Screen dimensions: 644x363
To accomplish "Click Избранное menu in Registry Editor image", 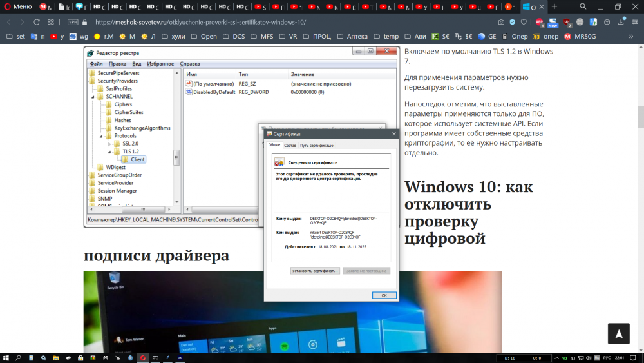I will coord(160,64).
